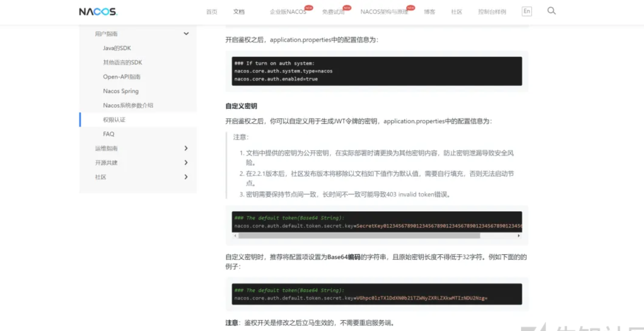
Task: Click the code block's right scroll arrow
Action: tap(519, 236)
